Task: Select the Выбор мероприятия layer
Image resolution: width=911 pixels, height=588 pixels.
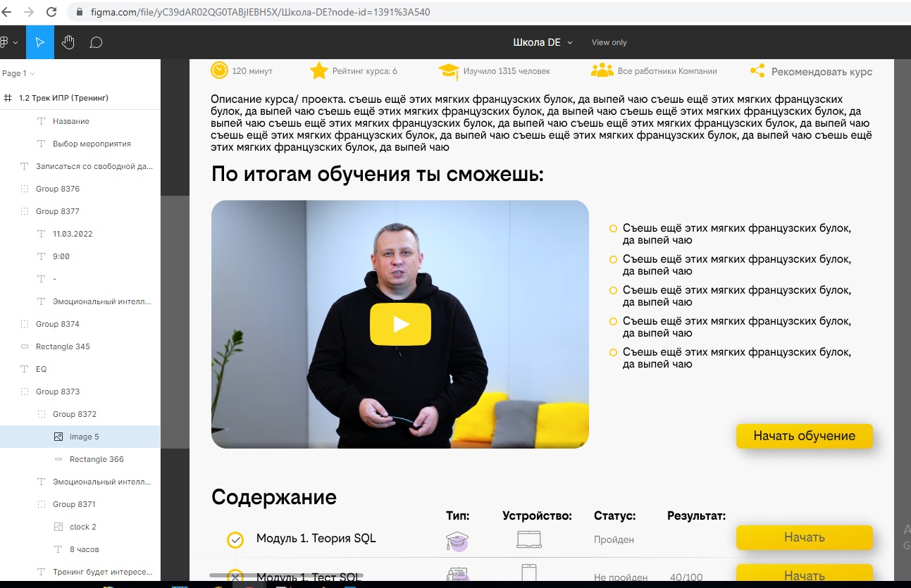Action: pos(92,144)
